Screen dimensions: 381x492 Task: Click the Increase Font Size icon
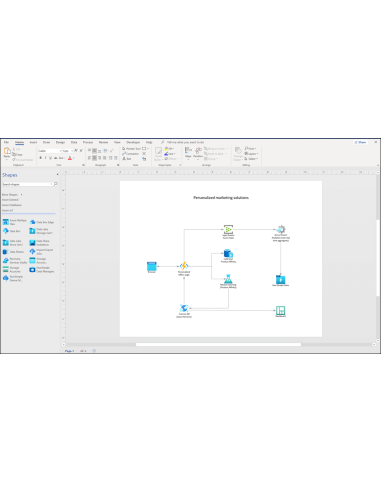point(76,151)
